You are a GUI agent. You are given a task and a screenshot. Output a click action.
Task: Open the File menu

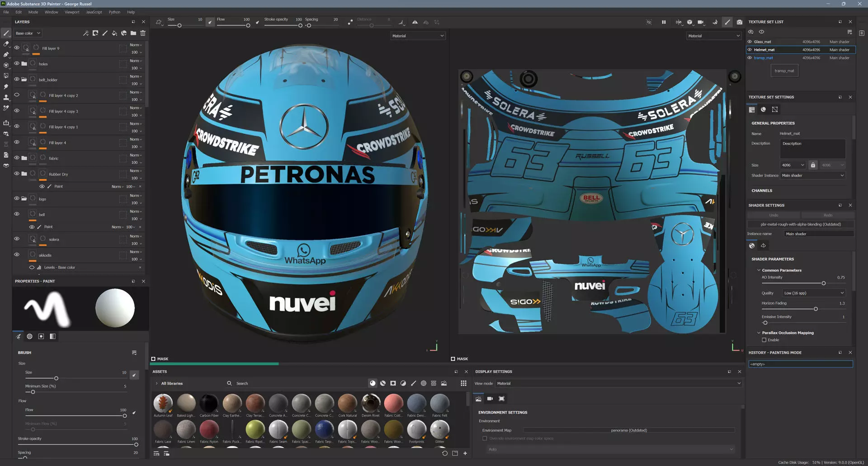pos(6,12)
